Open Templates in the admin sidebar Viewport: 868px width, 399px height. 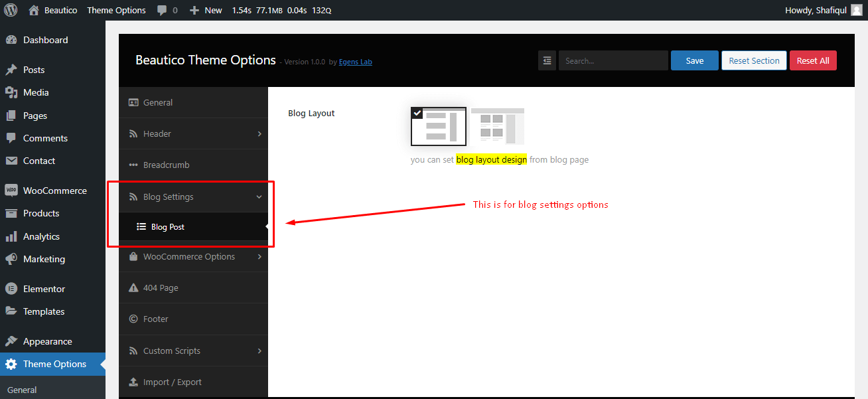pyautogui.click(x=52, y=311)
